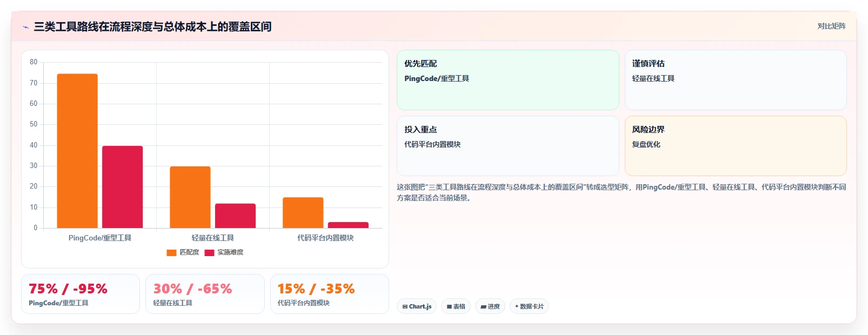Click the icon in the Chart.js tag

pyautogui.click(x=405, y=307)
